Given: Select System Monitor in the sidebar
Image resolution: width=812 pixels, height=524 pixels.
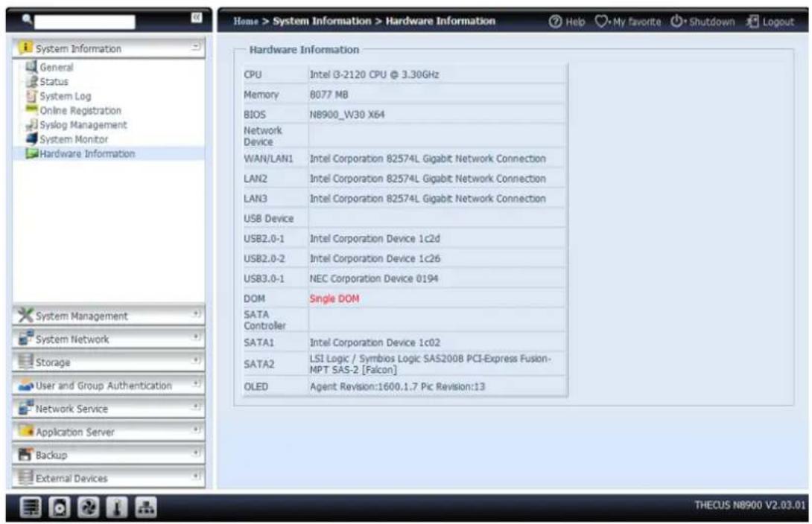Looking at the screenshot, I should (73, 139).
